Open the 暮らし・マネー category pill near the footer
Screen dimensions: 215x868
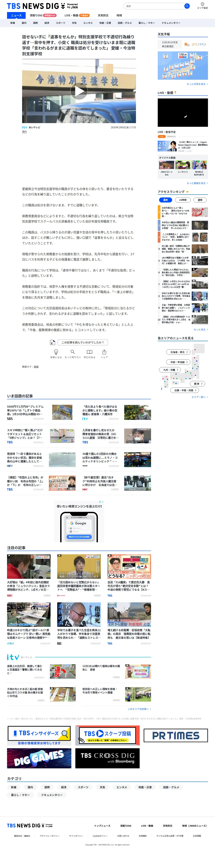click(x=20, y=795)
